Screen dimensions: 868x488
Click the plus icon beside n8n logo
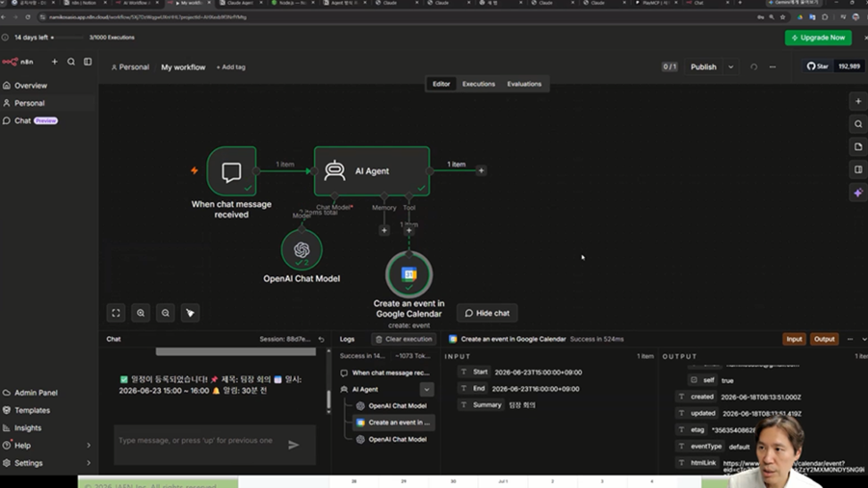tap(54, 62)
